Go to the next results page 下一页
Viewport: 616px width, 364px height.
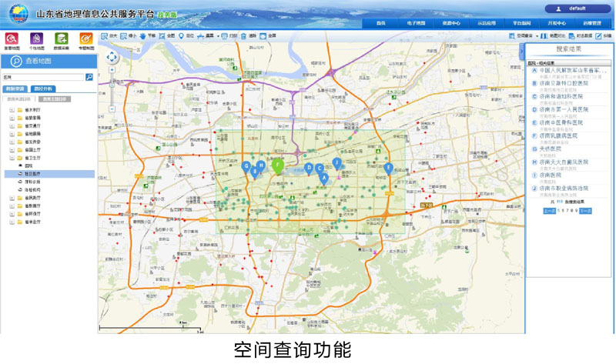(585, 211)
